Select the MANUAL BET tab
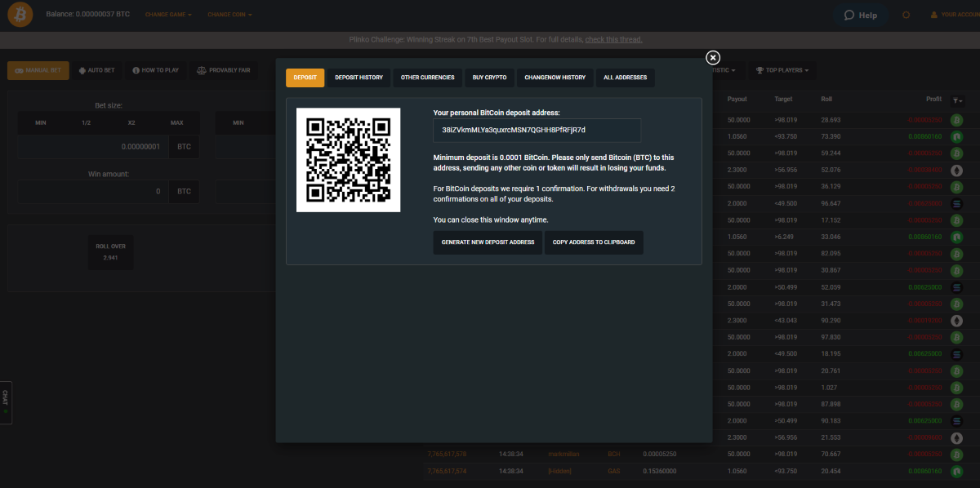The height and width of the screenshot is (488, 980). click(38, 70)
